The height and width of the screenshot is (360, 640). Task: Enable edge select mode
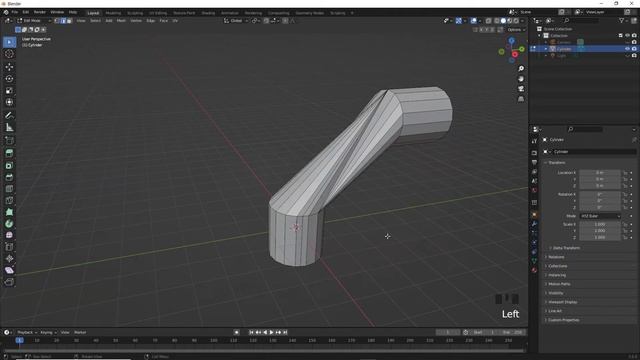[63, 20]
